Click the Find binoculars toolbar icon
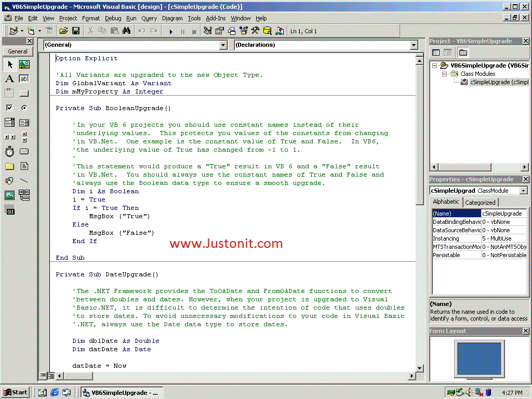The image size is (532, 399). (126, 31)
